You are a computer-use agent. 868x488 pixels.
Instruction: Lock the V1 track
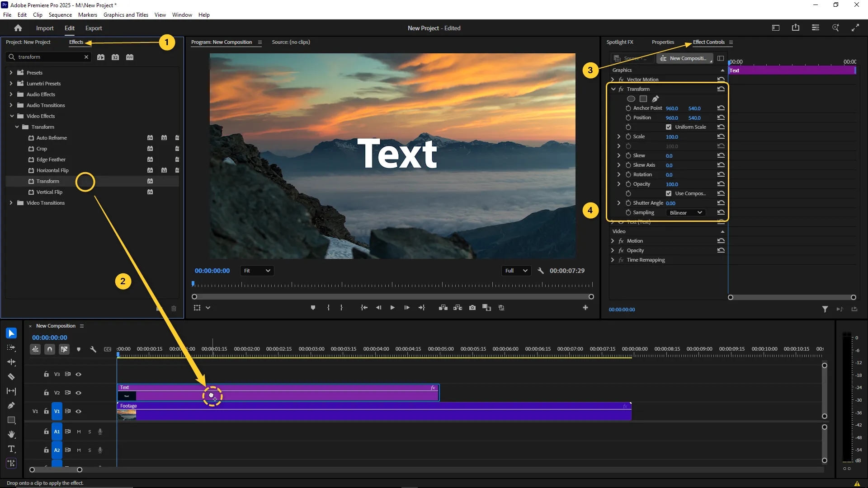(46, 411)
